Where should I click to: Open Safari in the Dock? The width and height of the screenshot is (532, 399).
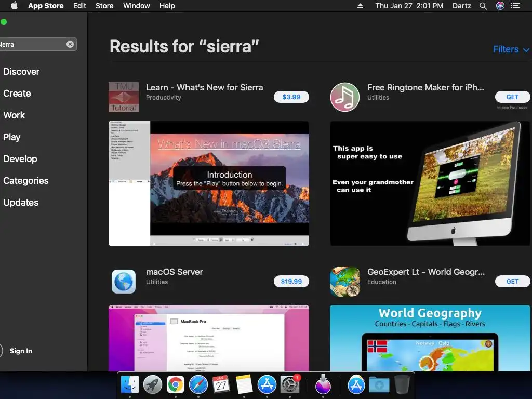tap(198, 385)
